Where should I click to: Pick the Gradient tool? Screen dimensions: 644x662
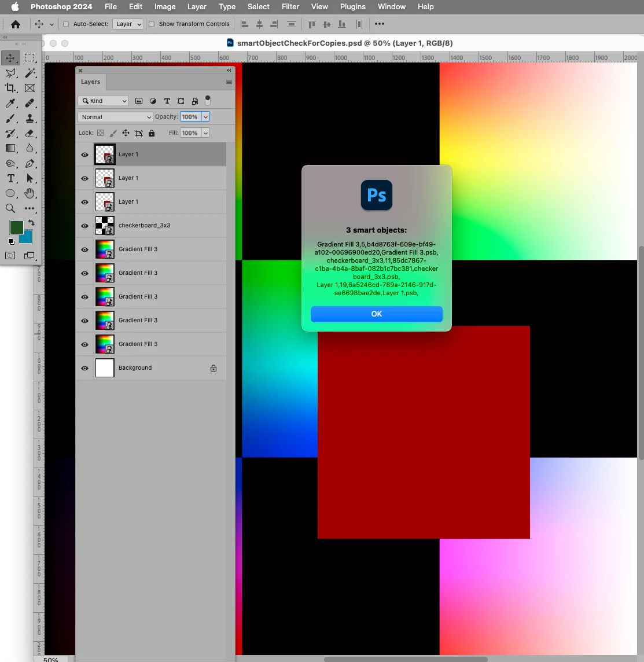coord(10,148)
